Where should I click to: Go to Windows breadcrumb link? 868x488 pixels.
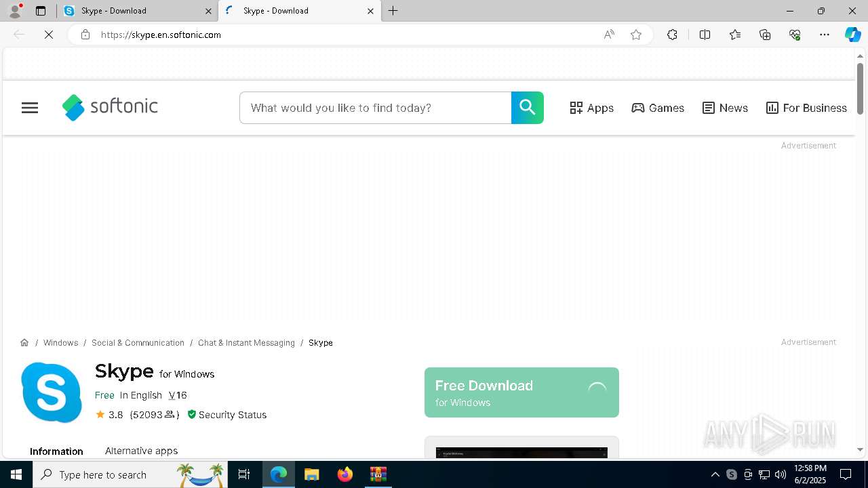(x=60, y=343)
